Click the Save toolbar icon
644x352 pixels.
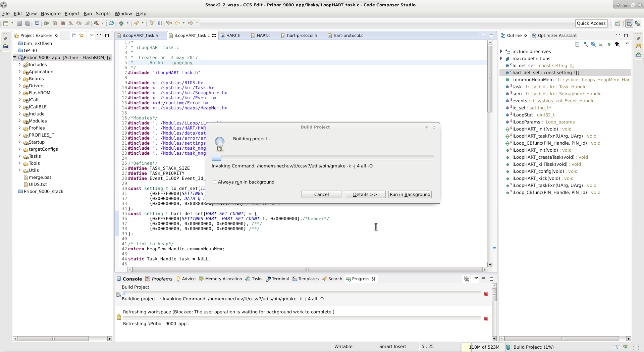[x=19, y=23]
